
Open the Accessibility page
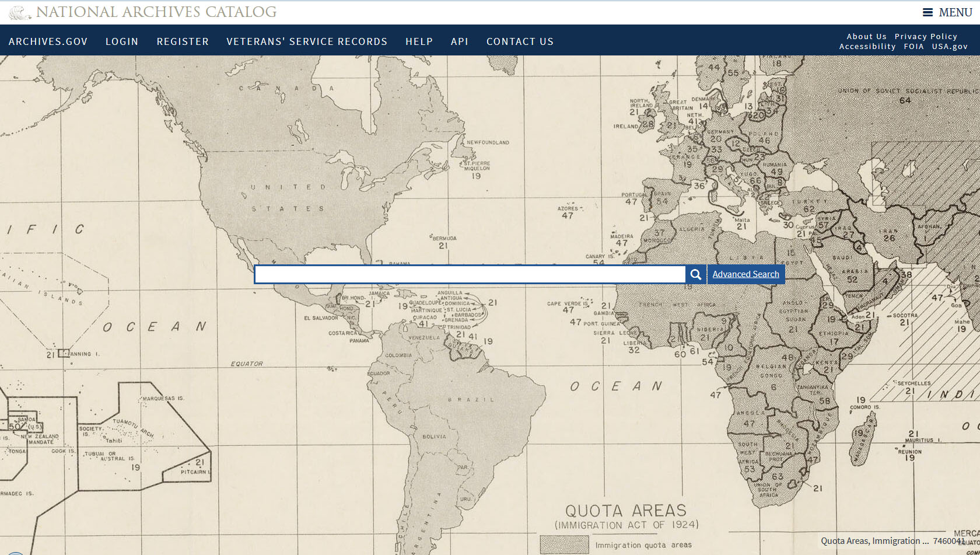tap(867, 46)
